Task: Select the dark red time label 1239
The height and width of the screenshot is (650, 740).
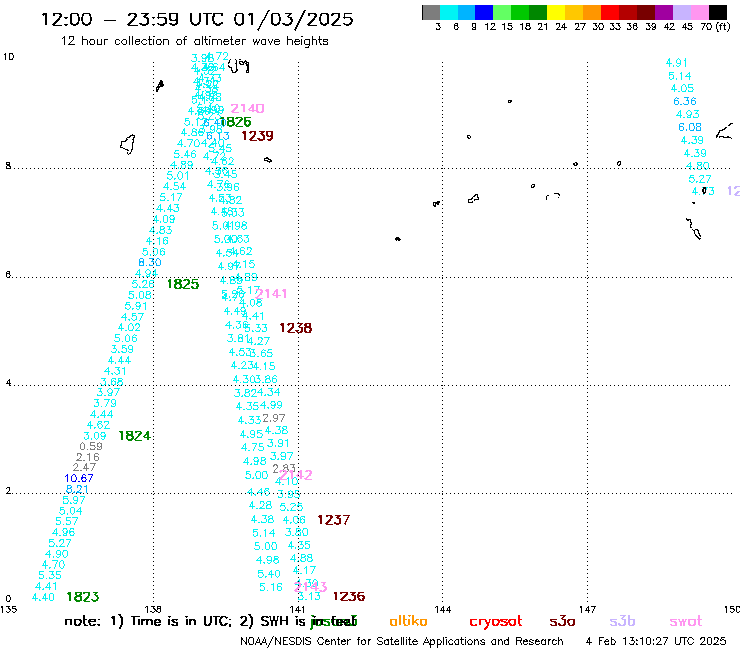Action: [257, 136]
